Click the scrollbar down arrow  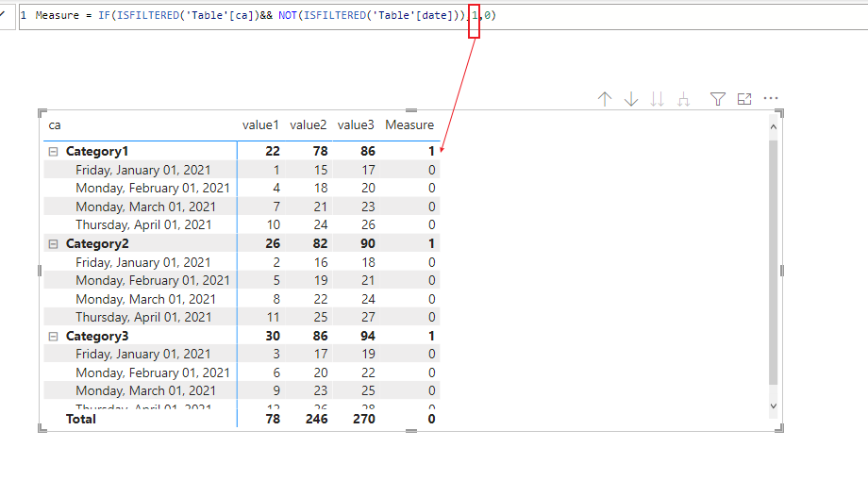[774, 406]
